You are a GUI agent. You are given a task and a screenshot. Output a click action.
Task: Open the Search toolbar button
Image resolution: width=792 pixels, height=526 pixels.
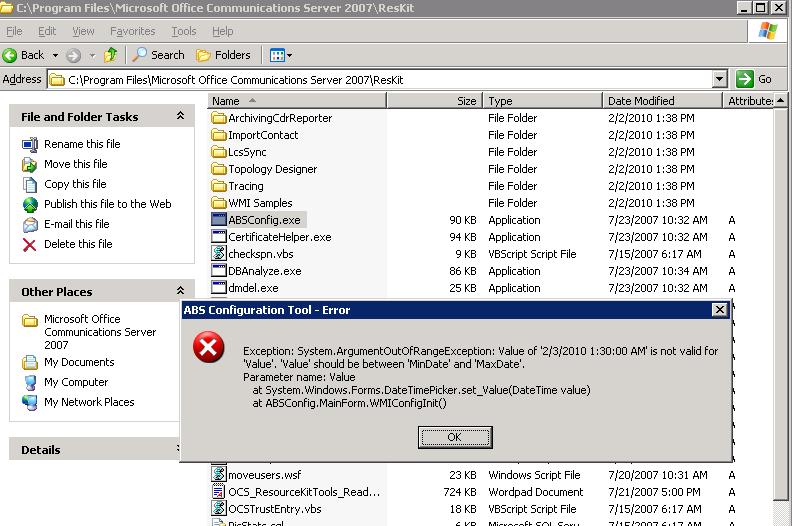(x=158, y=55)
